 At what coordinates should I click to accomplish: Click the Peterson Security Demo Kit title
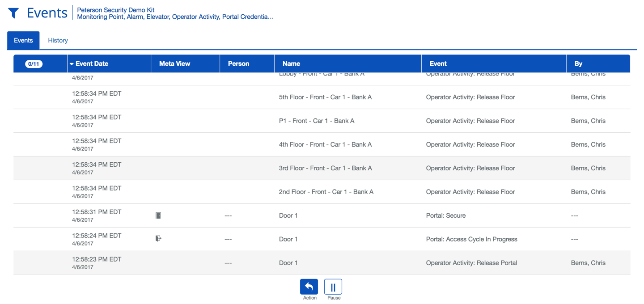click(x=116, y=10)
